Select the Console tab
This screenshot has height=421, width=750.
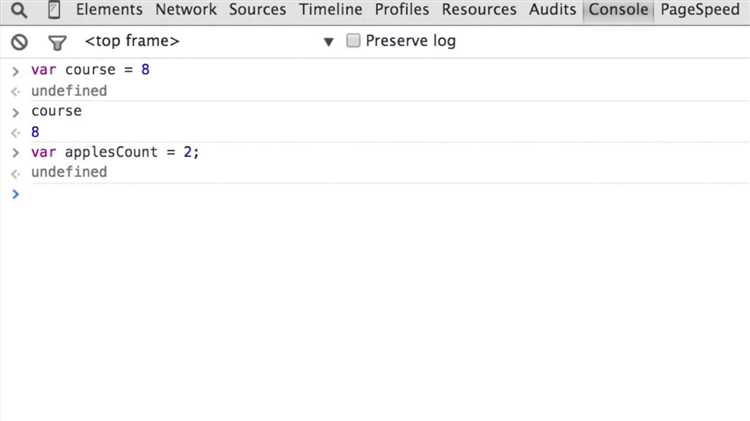pos(619,10)
